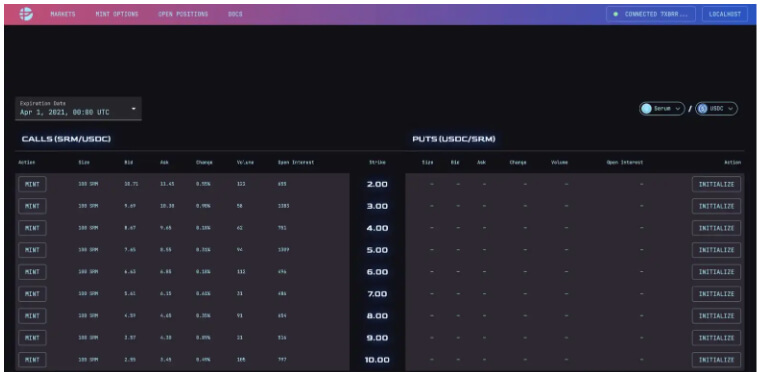Click the Connected wallet button
The image size is (763, 372).
coord(651,14)
